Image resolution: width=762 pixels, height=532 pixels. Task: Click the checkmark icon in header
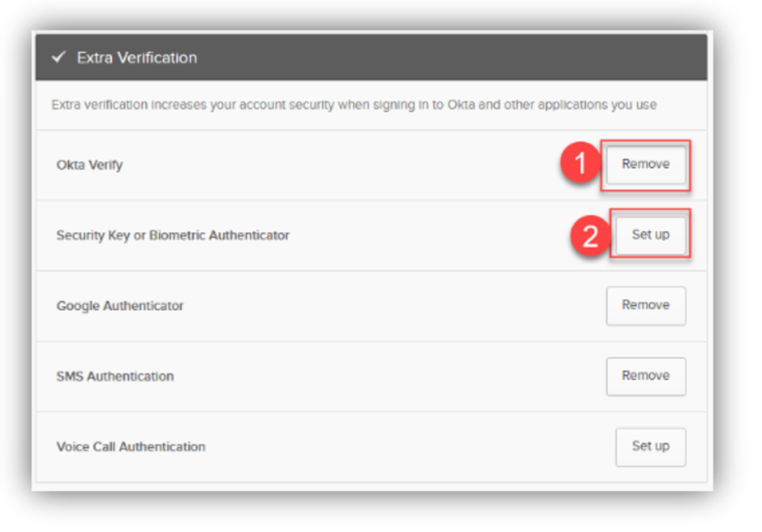coord(58,58)
